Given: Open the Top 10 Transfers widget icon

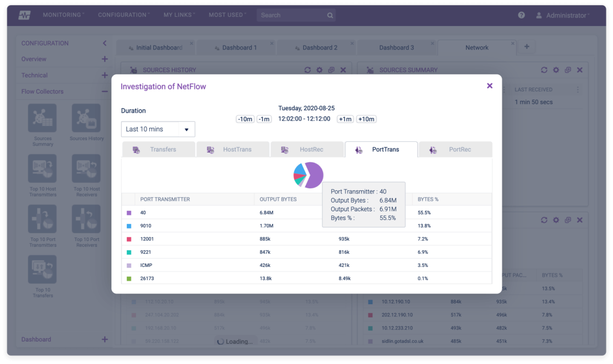Looking at the screenshot, I should tap(42, 269).
